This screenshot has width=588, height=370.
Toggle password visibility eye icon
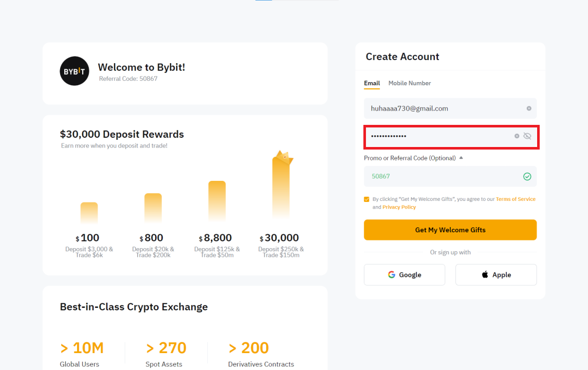pyautogui.click(x=527, y=136)
